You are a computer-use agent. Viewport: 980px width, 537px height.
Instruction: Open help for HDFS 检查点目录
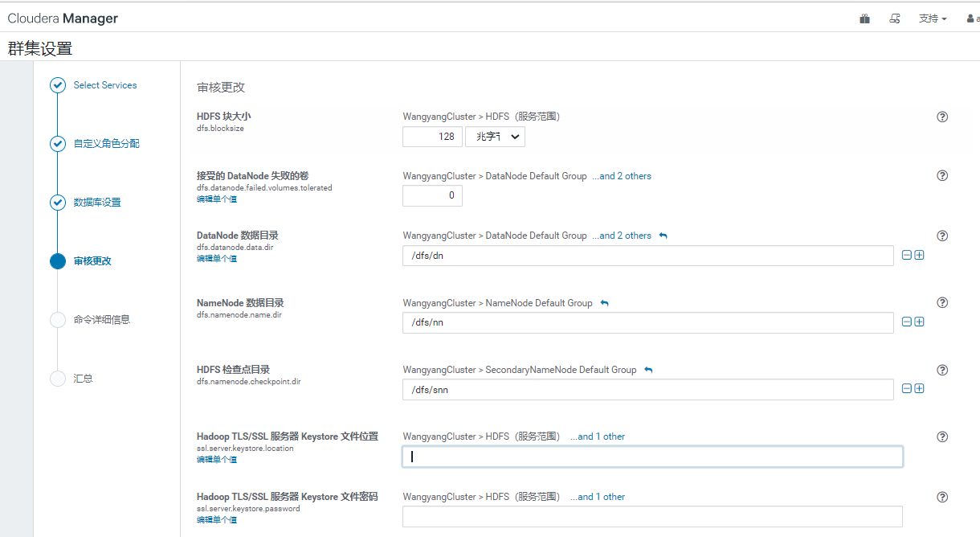pyautogui.click(x=943, y=370)
